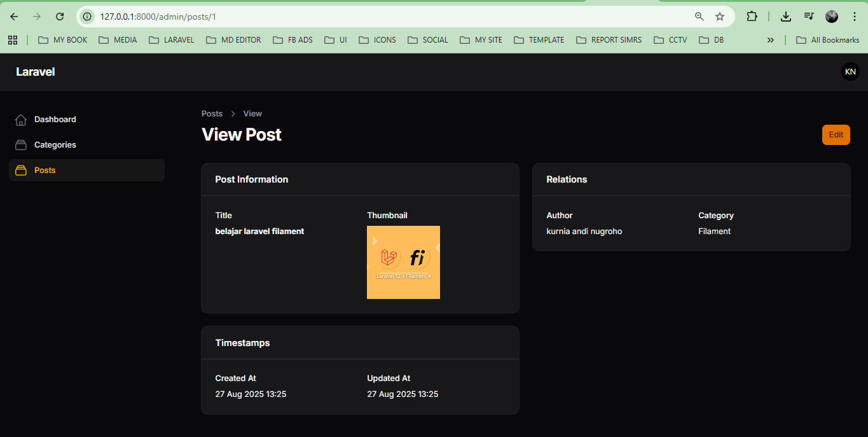Open the LARAVEL bookmark folder
Image resolution: width=868 pixels, height=437 pixels.
(172, 40)
